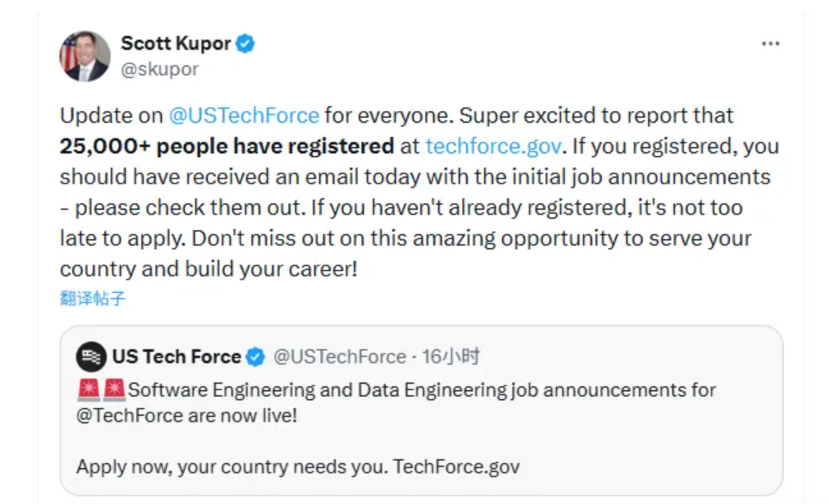Click the first red siren emoji
829x504 pixels.
coord(88,390)
